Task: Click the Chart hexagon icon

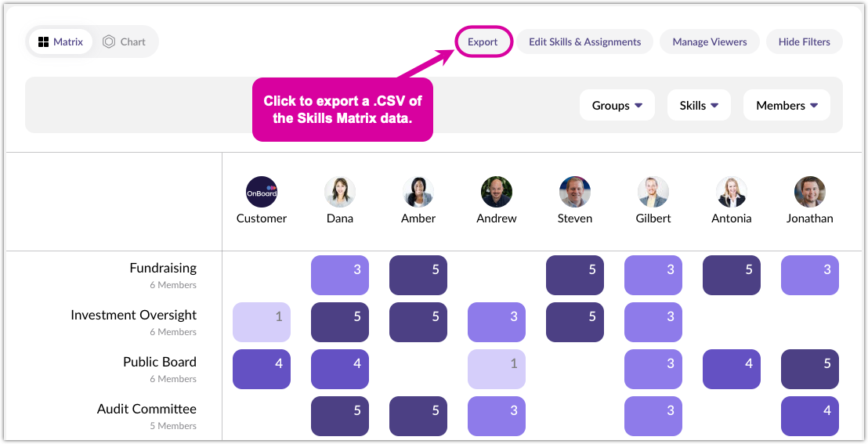Action: [109, 42]
